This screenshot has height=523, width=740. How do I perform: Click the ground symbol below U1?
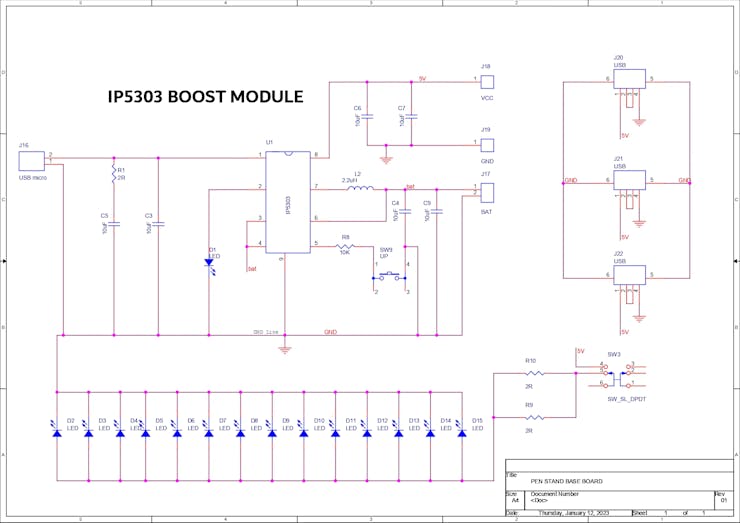[285, 350]
